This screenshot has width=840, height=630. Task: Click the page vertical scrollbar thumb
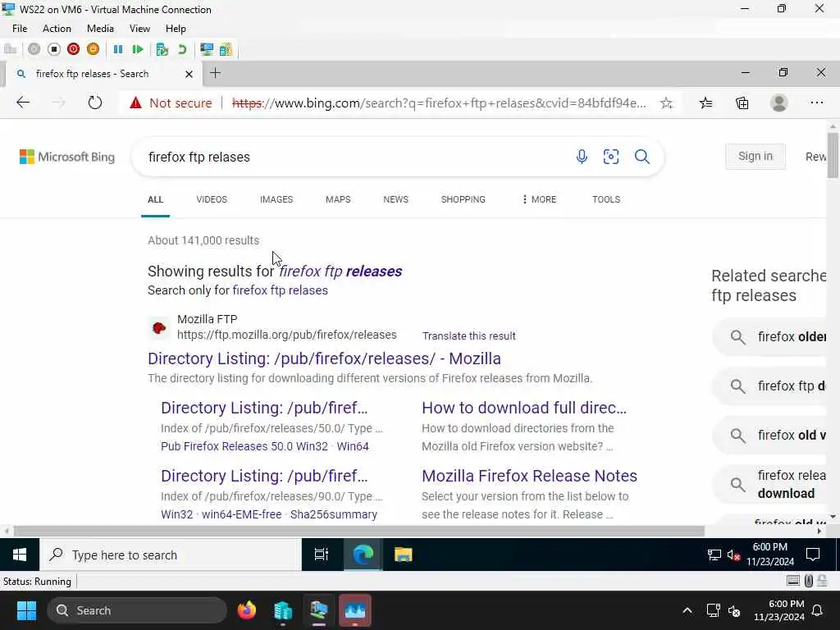pyautogui.click(x=833, y=155)
